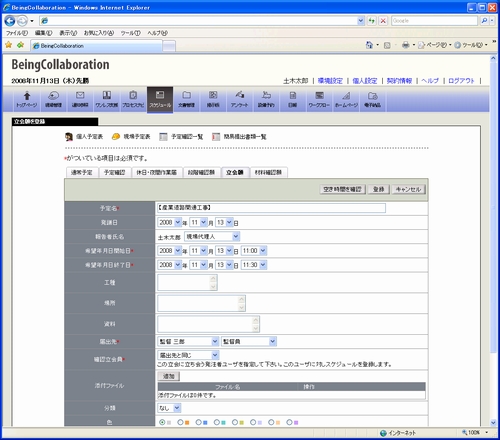Open 個人予定表 person icon
Image resolution: width=500 pixels, height=440 pixels.
pos(69,137)
